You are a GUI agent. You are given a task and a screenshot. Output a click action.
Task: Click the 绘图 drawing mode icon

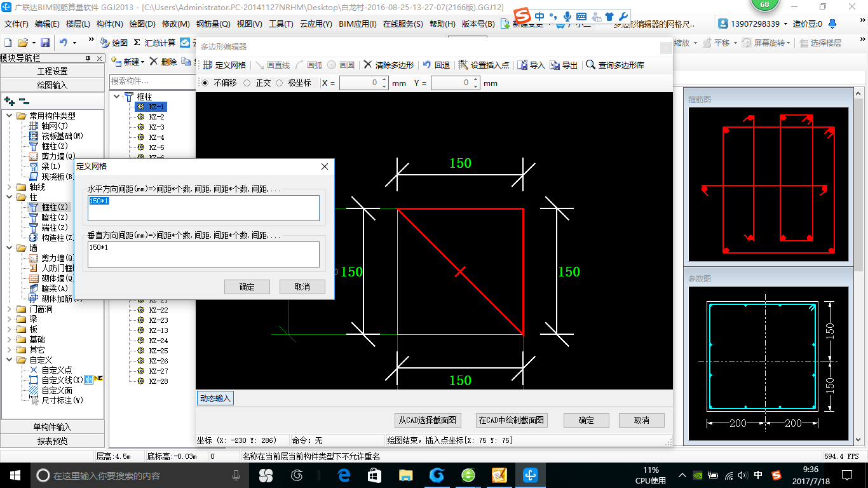105,43
